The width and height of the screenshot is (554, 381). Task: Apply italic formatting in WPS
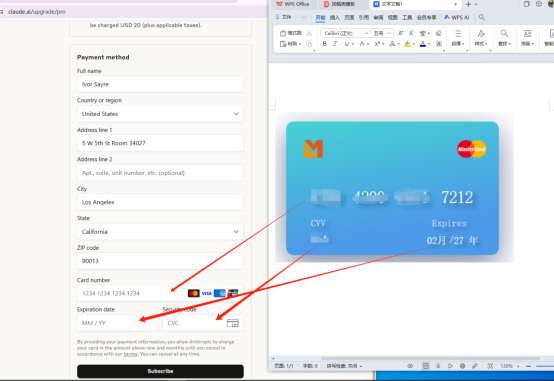coord(335,43)
